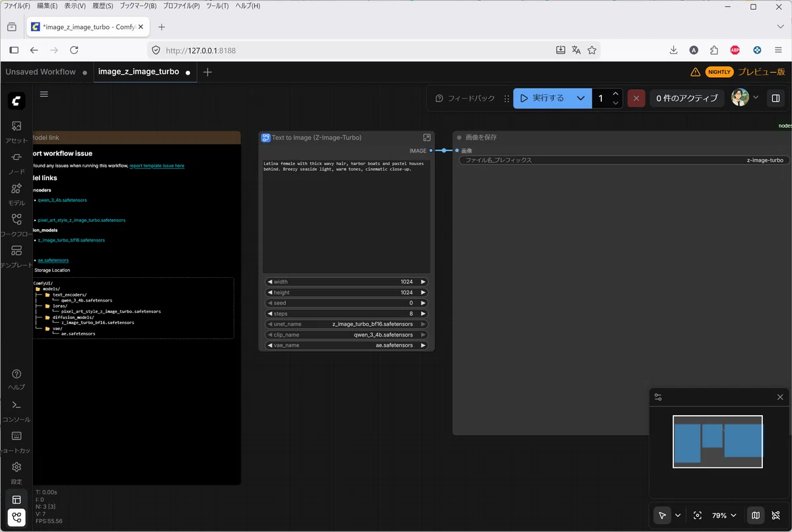Increase width value with right arrow

pos(423,282)
